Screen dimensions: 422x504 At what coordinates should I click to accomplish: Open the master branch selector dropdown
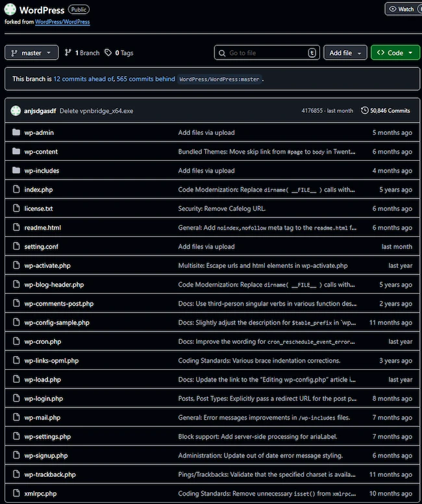click(x=32, y=53)
